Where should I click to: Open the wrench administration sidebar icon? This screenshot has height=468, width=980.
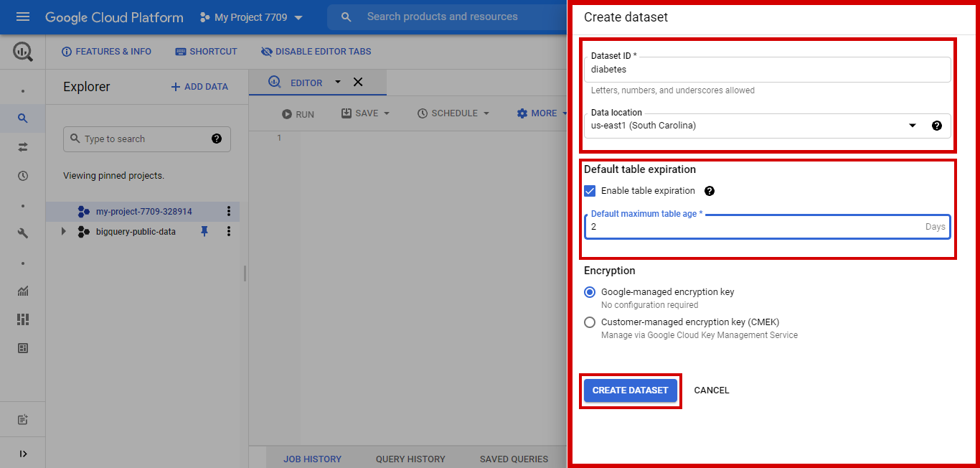click(23, 233)
